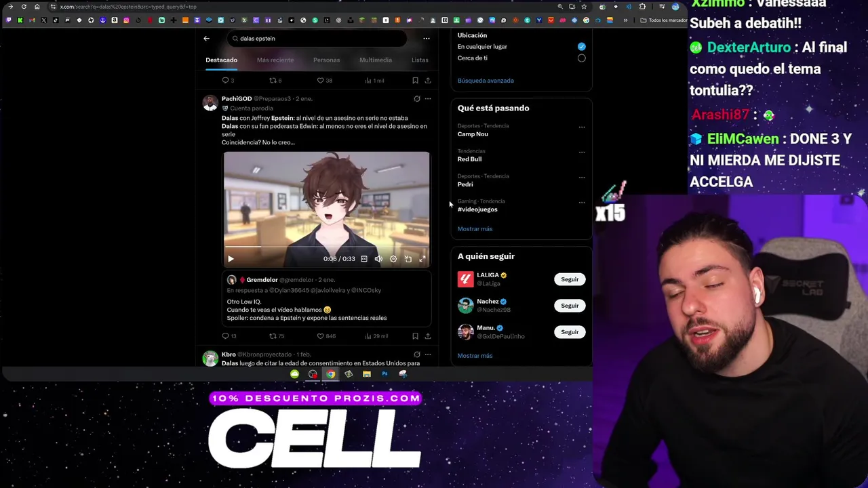Open the Multimedia tab
868x488 pixels.
[x=375, y=60]
